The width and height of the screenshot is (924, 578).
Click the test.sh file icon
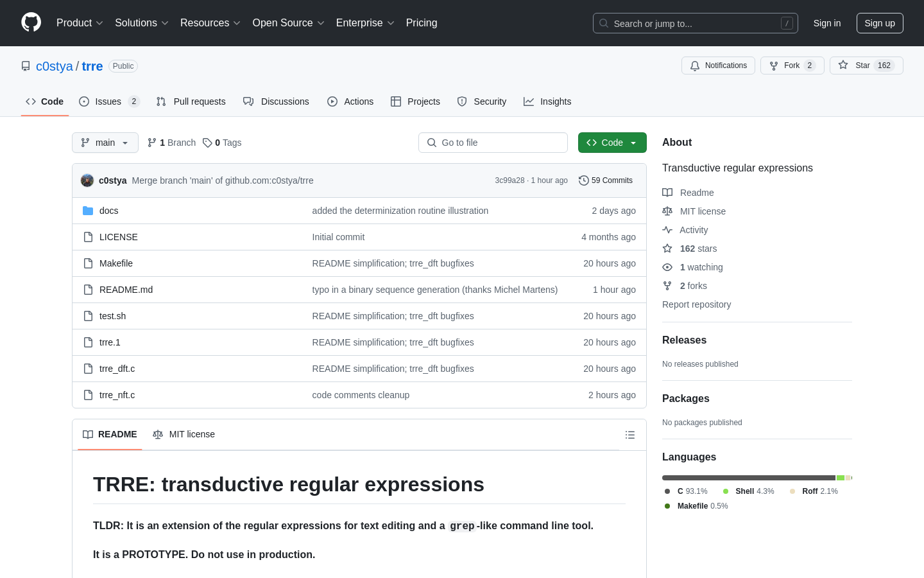coord(88,316)
